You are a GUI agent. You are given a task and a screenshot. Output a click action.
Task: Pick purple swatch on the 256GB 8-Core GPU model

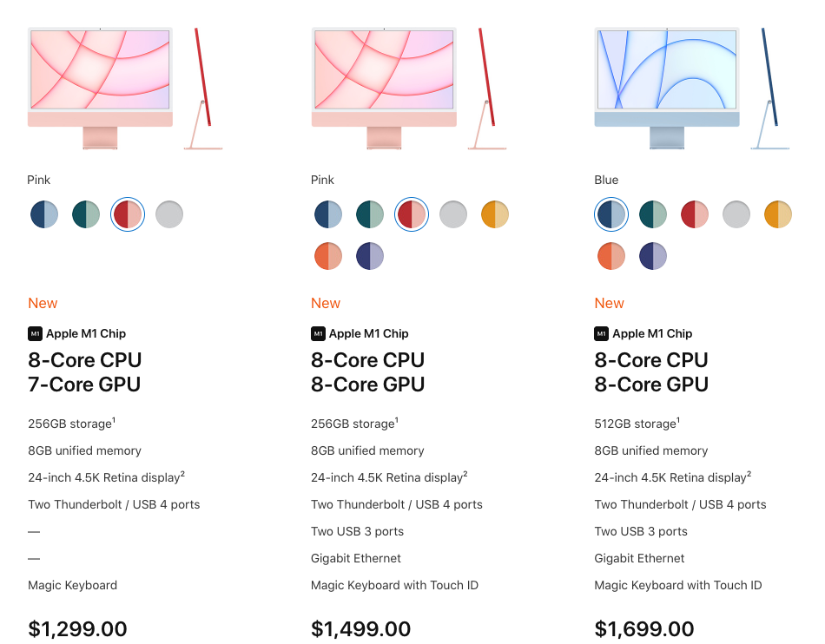pos(370,256)
